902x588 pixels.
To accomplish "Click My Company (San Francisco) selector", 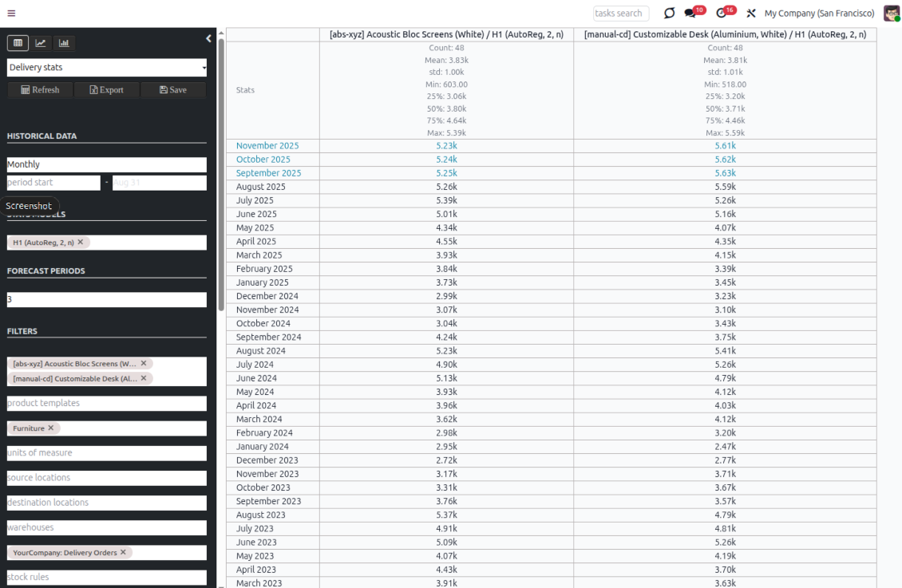I will [819, 13].
